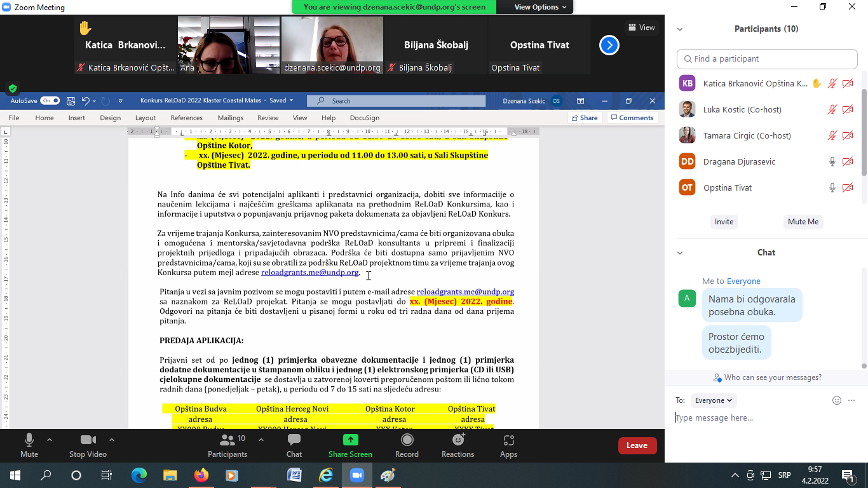Open the Reactions icon
The image size is (868, 488).
tap(458, 440)
